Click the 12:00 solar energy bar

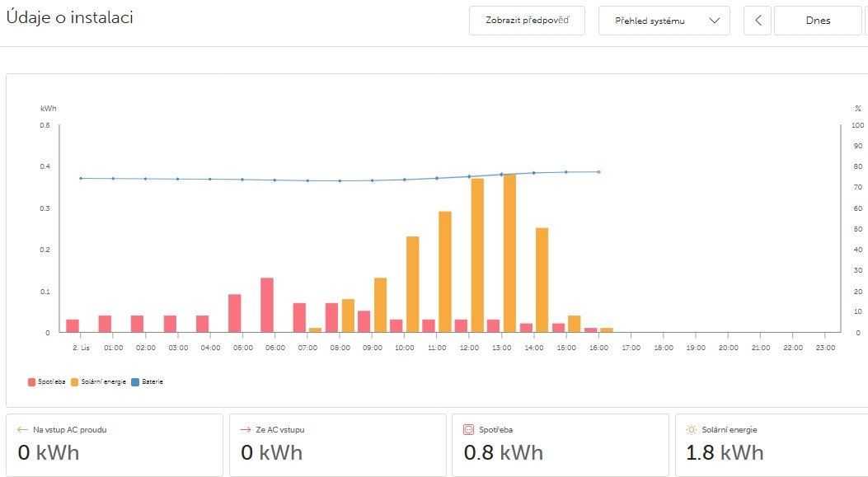point(477,255)
